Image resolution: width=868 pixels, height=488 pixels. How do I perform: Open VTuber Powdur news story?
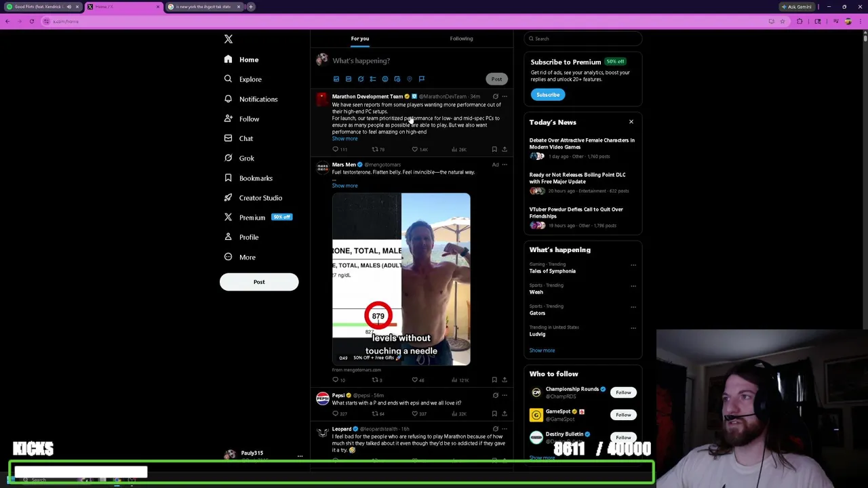[576, 213]
